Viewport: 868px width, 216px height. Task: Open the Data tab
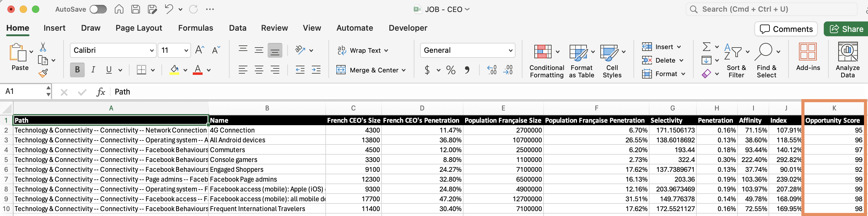238,28
